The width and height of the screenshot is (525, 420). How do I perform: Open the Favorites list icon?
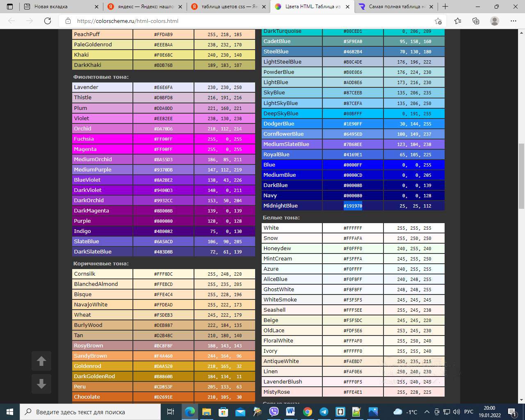click(x=458, y=21)
